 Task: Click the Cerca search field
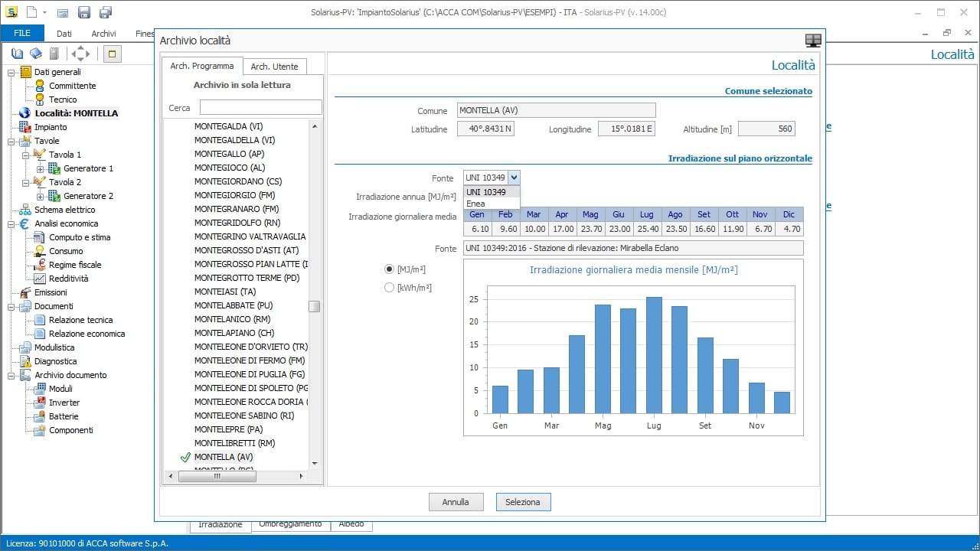260,108
